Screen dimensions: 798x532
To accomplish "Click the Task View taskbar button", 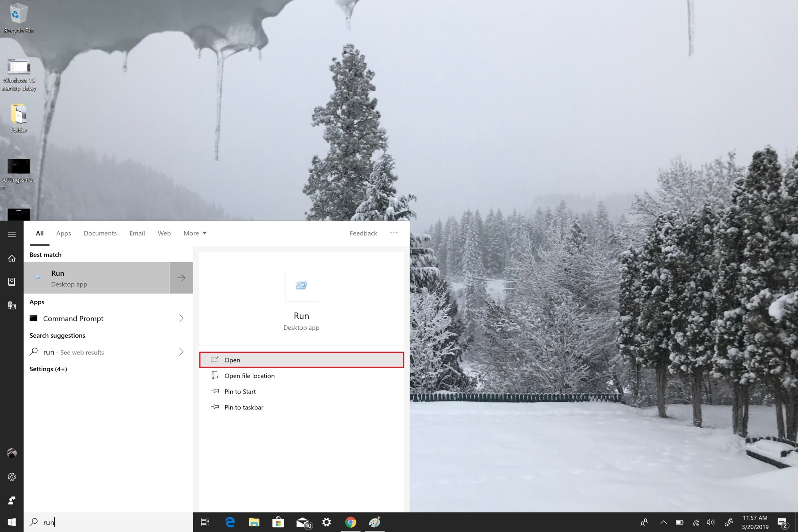I will click(206, 521).
